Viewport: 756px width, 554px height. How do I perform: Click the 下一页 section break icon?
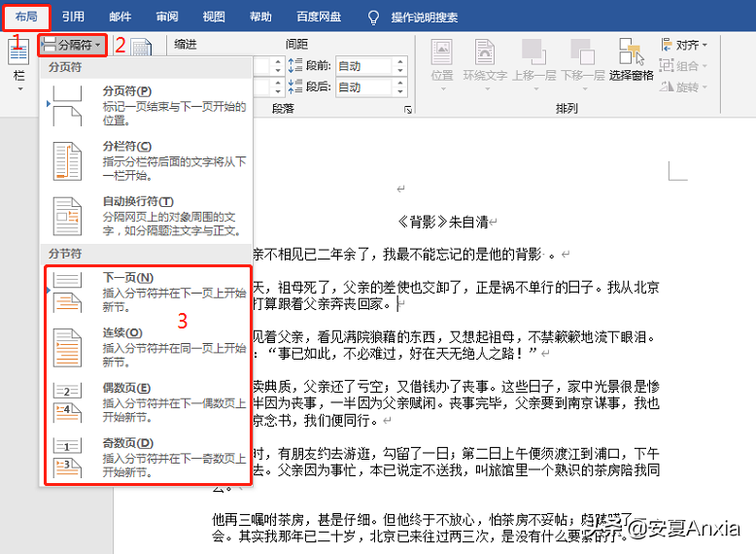67,293
